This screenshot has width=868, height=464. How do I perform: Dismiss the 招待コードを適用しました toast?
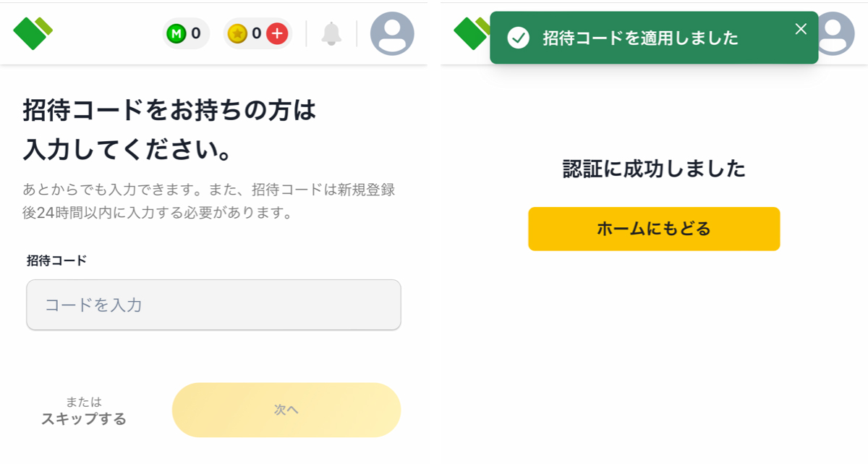(800, 29)
